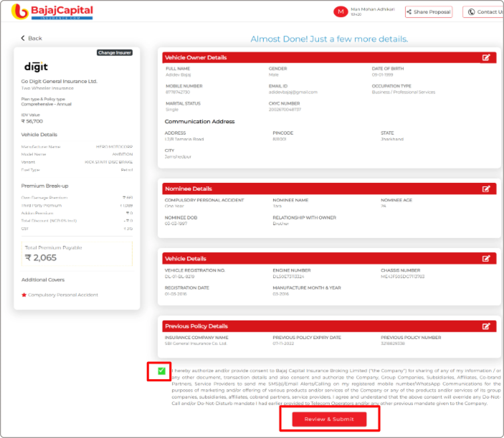Image resolution: width=504 pixels, height=438 pixels.
Task: Click the Share Proposal button
Action: (429, 12)
